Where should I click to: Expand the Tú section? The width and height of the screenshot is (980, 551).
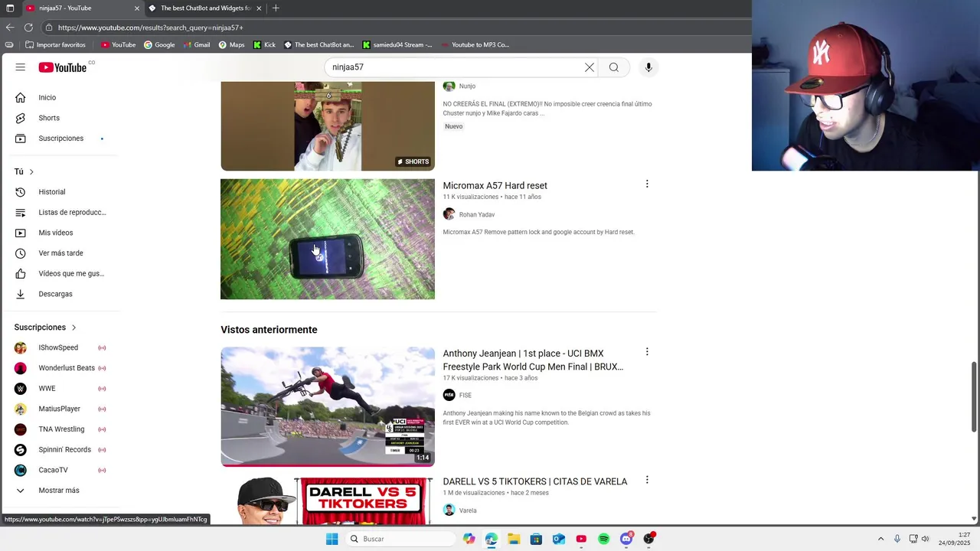click(x=24, y=171)
